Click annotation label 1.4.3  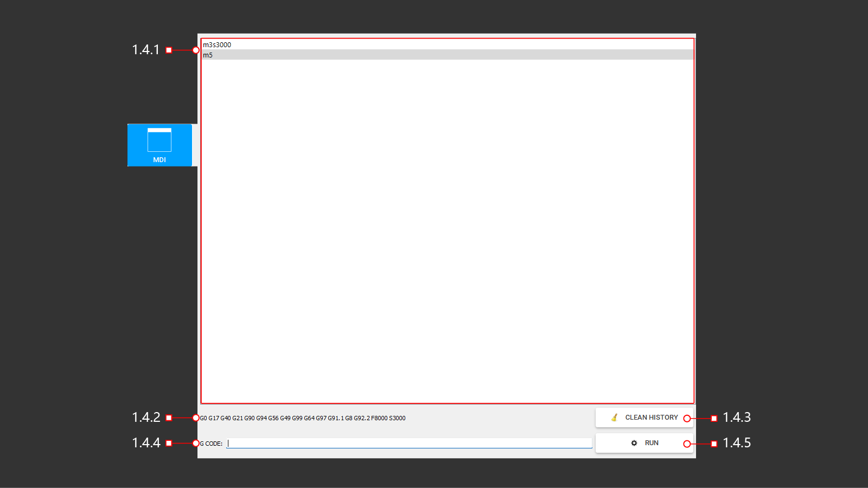pos(737,417)
